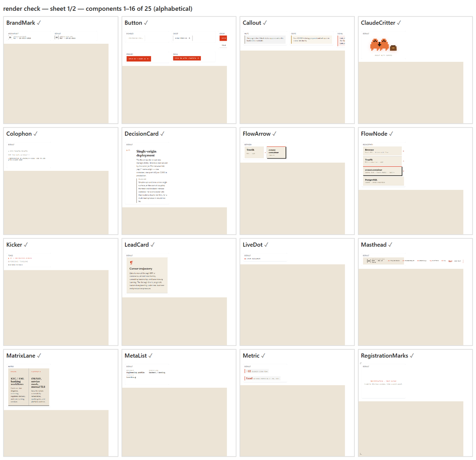Click the red pilcrow icon in LeadCard
Image resolution: width=476 pixels, height=460 pixels.
[x=131, y=262]
